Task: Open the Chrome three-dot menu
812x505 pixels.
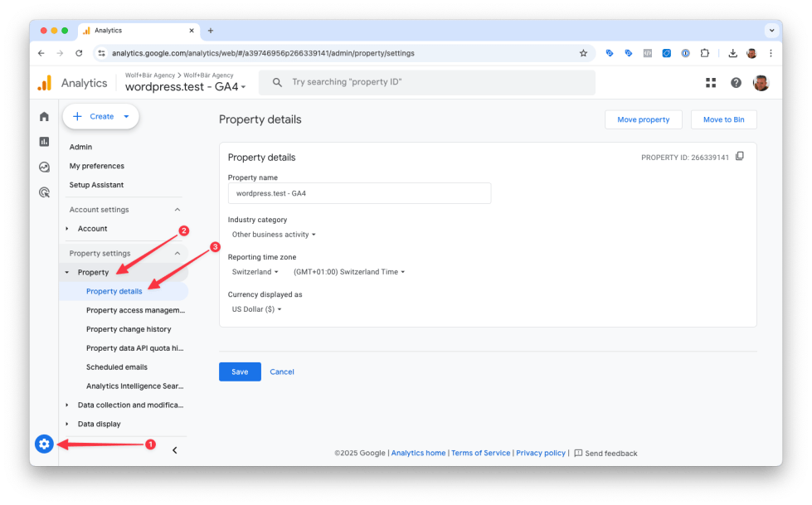Action: [x=771, y=53]
